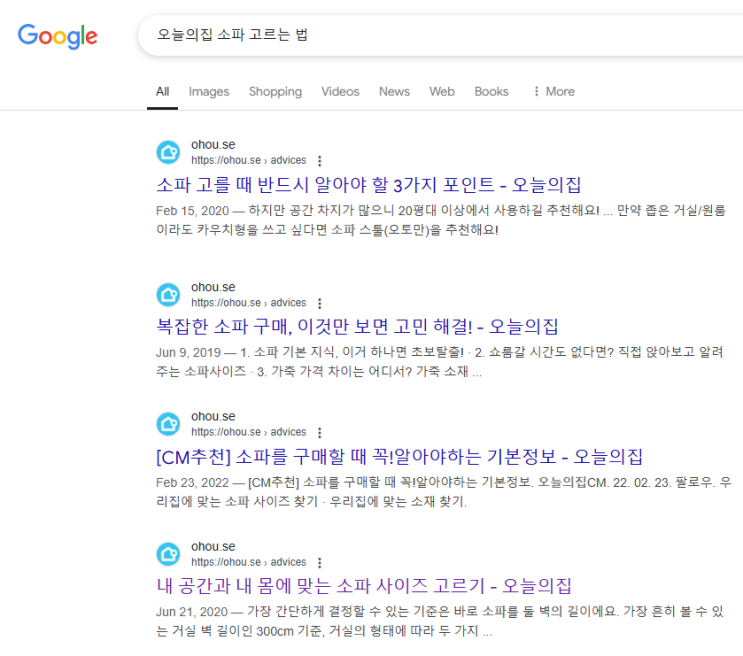This screenshot has width=743, height=656.
Task: Click ohou.se favicon for 복잡한 소파 구매 result
Action: point(168,295)
